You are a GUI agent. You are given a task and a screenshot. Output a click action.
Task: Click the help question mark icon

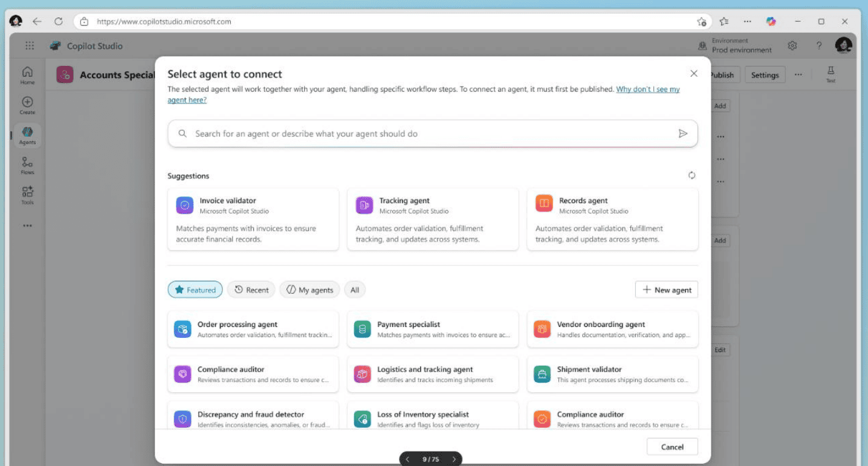tap(818, 46)
